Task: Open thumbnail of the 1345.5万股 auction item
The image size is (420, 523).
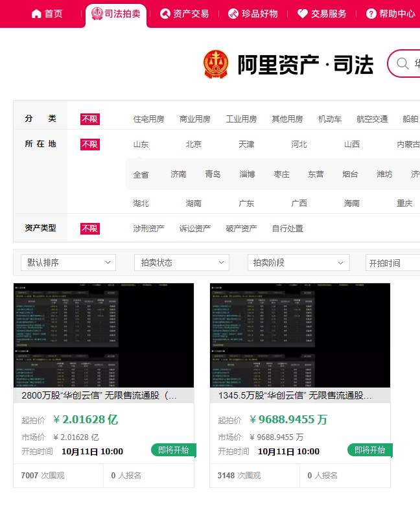Action: 300,335
